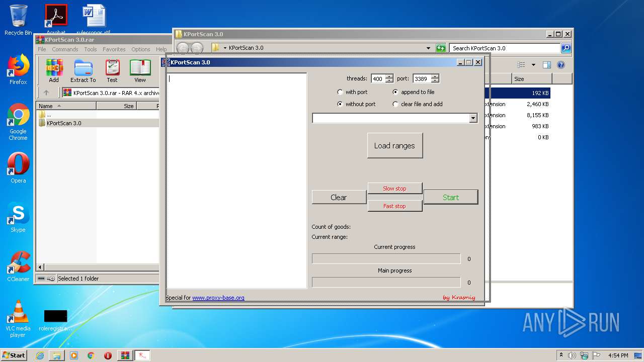Screen dimensions: 644x362
Task: Click the WinRAR View icon
Action: [x=140, y=70]
